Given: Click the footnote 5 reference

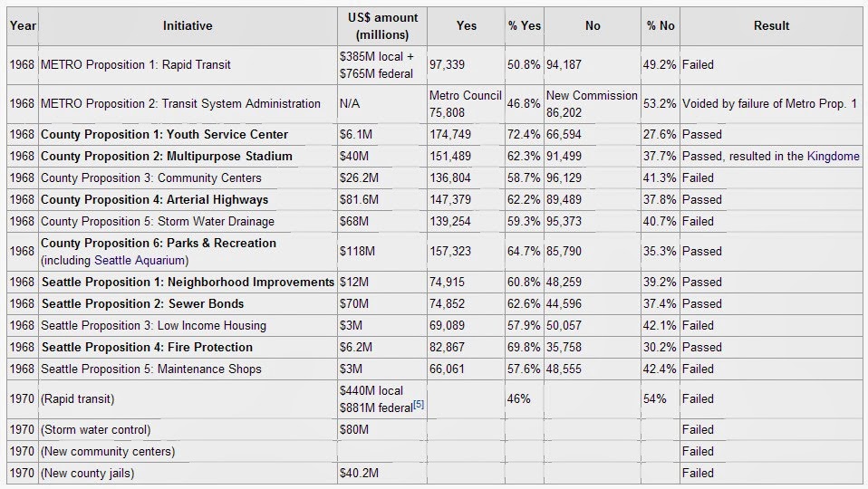Looking at the screenshot, I should tap(418, 405).
